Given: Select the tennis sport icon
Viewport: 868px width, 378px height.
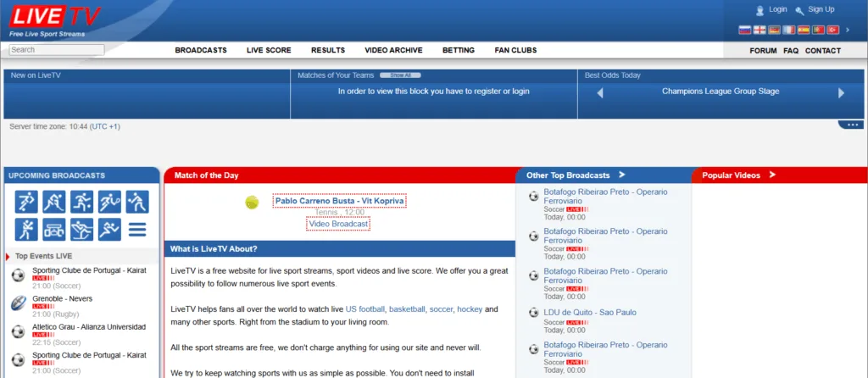Looking at the screenshot, I should [x=110, y=202].
